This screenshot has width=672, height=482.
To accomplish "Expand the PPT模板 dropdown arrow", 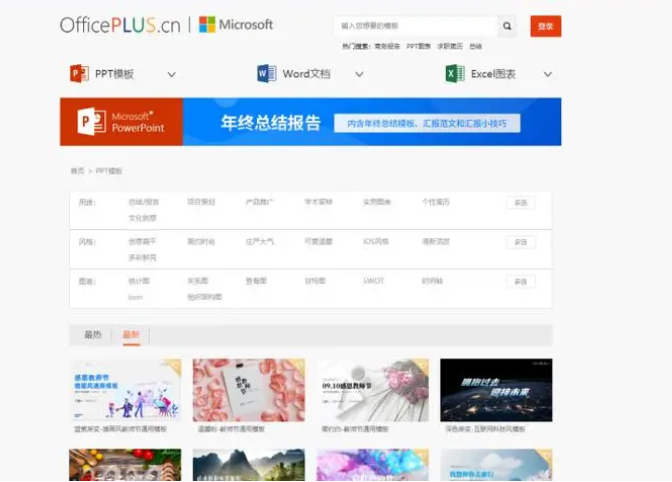I will point(171,75).
